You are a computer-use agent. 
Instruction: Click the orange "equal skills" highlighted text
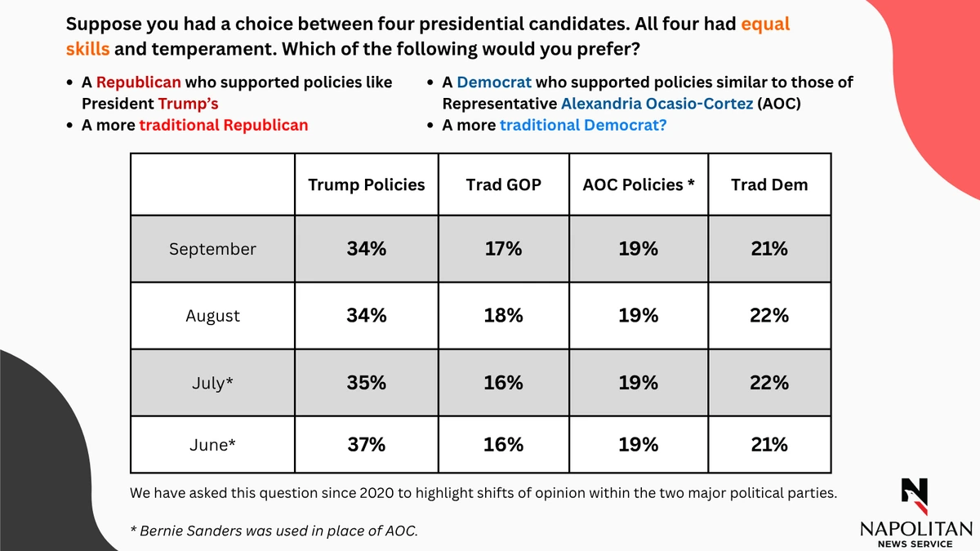[765, 24]
